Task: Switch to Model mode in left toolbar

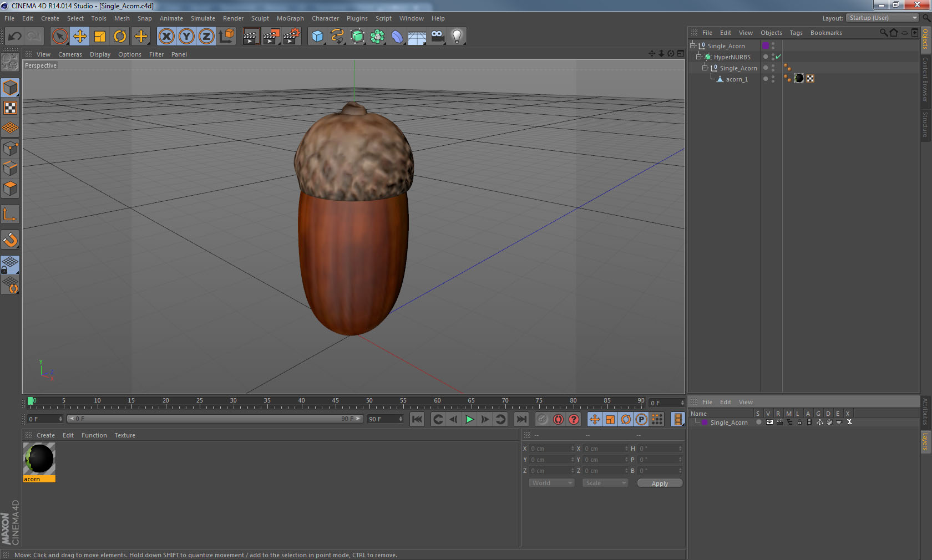Action: click(x=10, y=88)
